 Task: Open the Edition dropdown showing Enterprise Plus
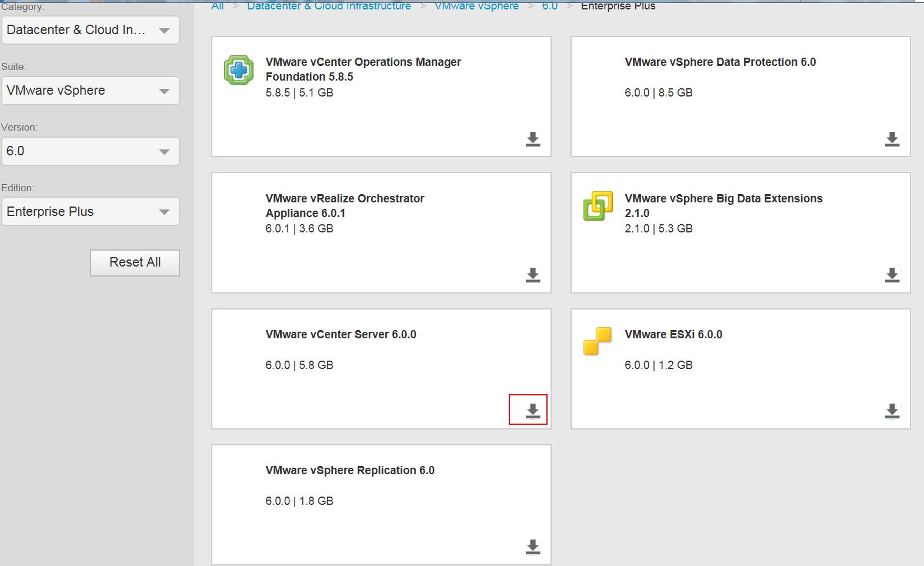[x=91, y=211]
